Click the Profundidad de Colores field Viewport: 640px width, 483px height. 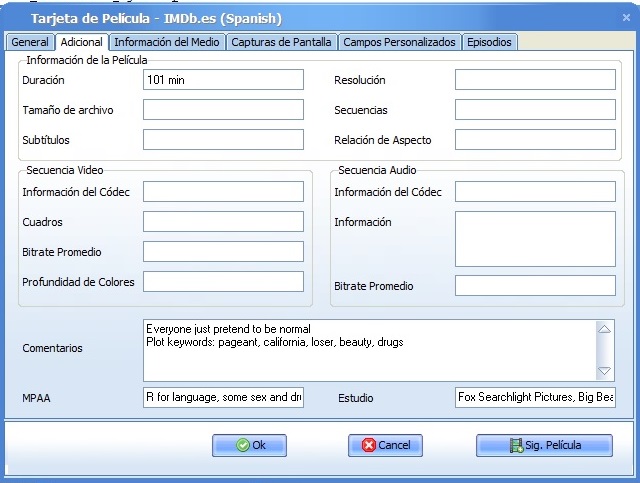pyautogui.click(x=223, y=282)
